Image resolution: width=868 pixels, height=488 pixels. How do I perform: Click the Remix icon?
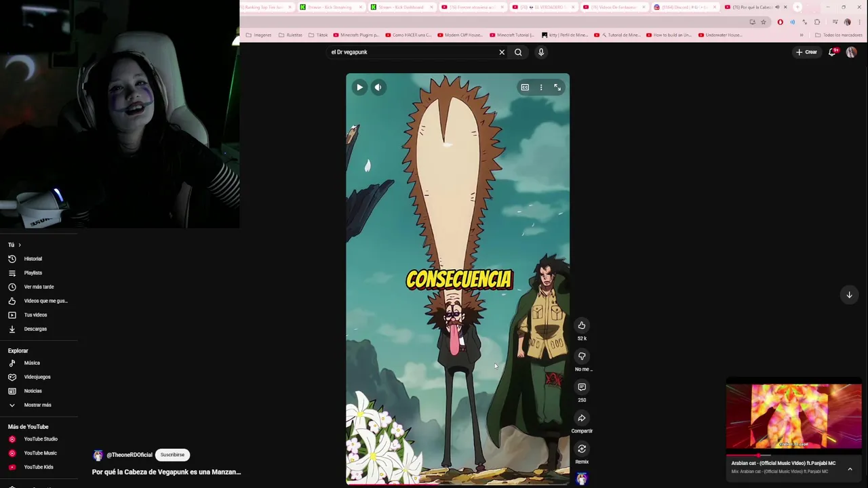click(x=582, y=449)
